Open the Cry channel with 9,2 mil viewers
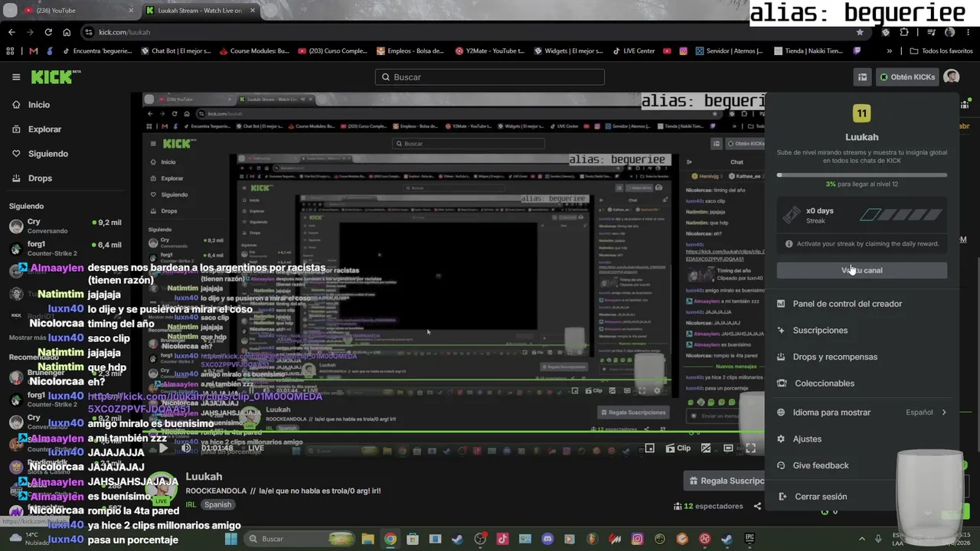Viewport: 980px width, 551px height. click(65, 226)
